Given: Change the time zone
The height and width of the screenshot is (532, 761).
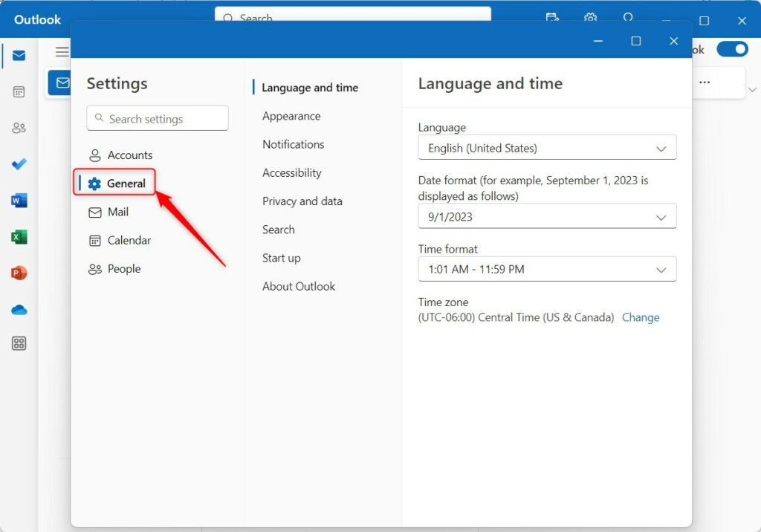Looking at the screenshot, I should 641,317.
